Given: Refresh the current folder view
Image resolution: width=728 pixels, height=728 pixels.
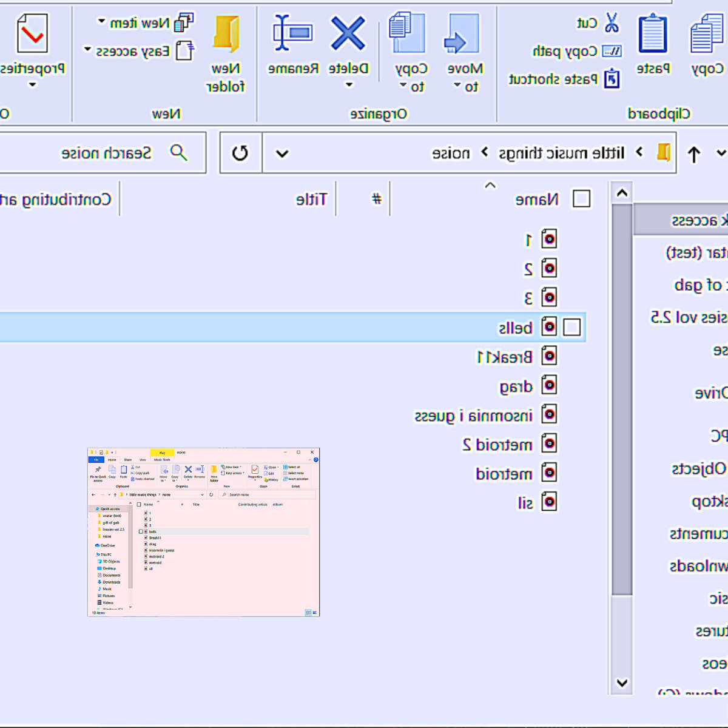Looking at the screenshot, I should pos(240,153).
